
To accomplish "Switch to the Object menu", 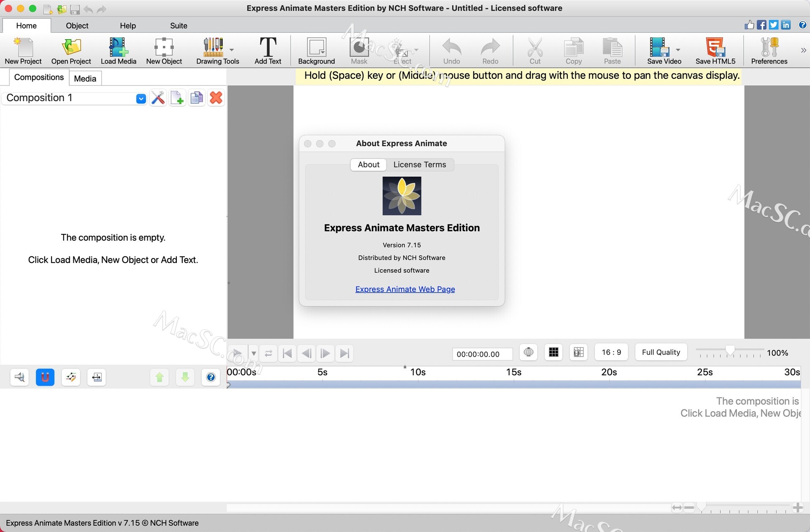I will [x=77, y=26].
